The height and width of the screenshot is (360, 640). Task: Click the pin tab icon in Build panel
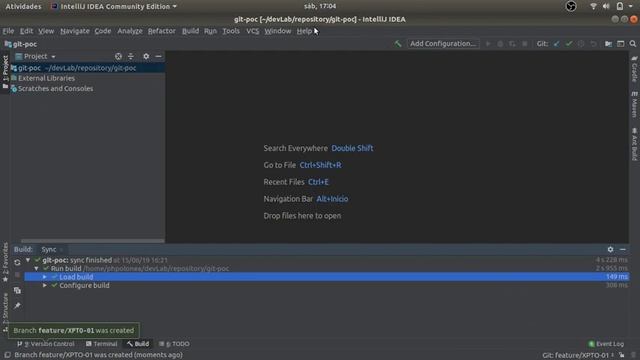point(17,305)
